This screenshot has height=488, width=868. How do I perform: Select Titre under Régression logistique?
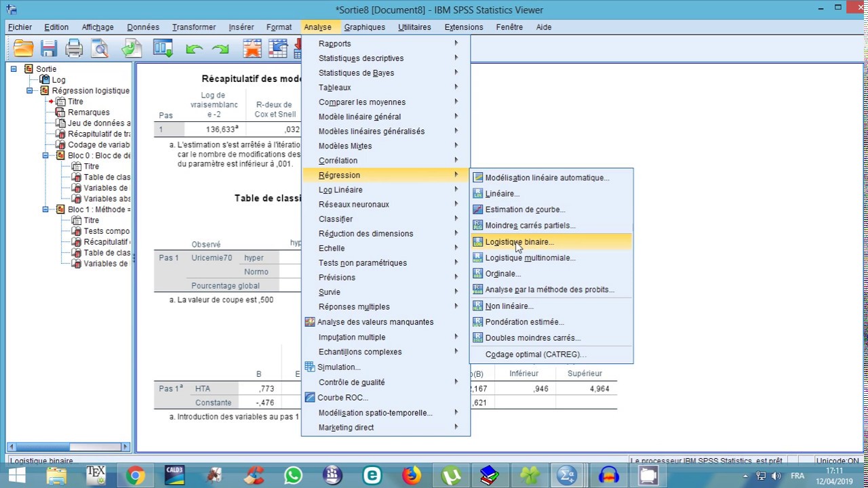(75, 102)
